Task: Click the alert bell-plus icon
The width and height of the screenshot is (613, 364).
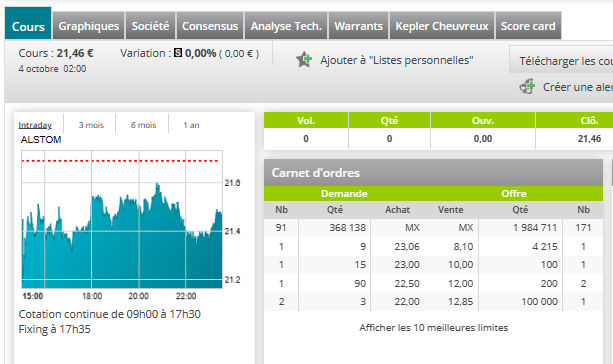Action: (x=527, y=86)
